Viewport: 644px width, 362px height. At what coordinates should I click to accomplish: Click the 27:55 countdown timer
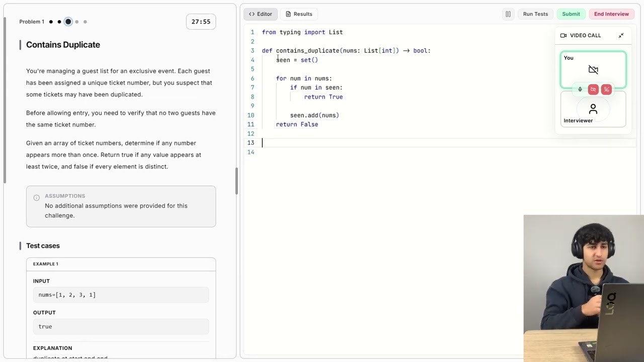201,22
